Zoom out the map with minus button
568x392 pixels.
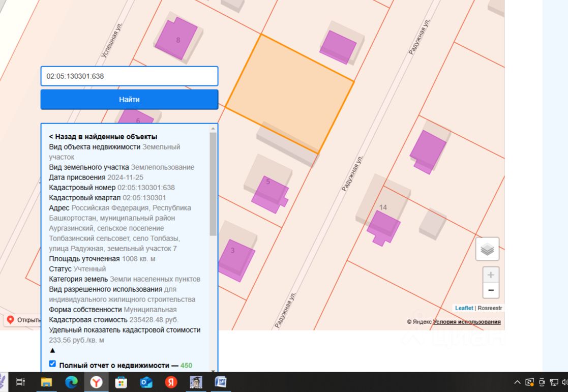coord(491,290)
